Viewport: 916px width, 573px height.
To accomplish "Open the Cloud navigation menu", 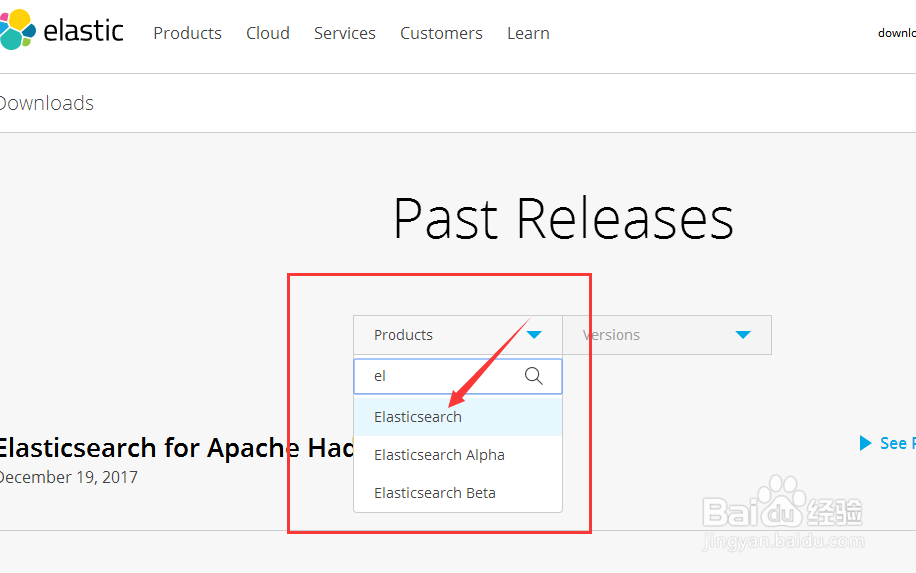I will pos(268,33).
